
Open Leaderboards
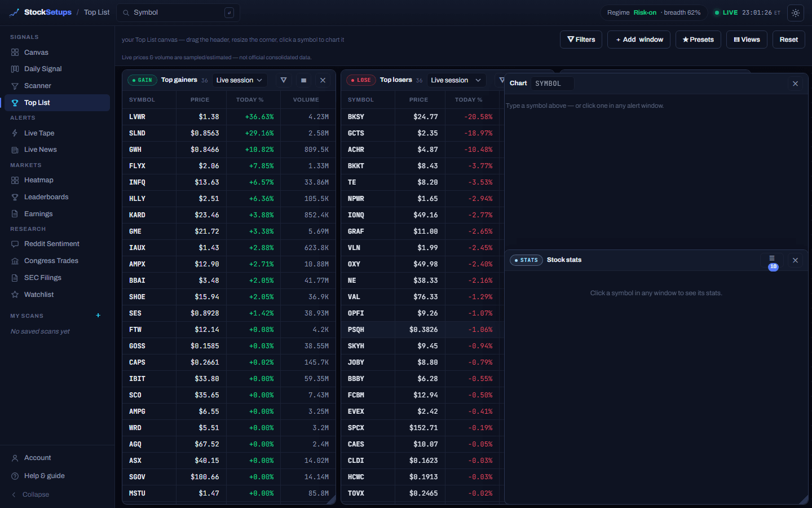[57, 197]
